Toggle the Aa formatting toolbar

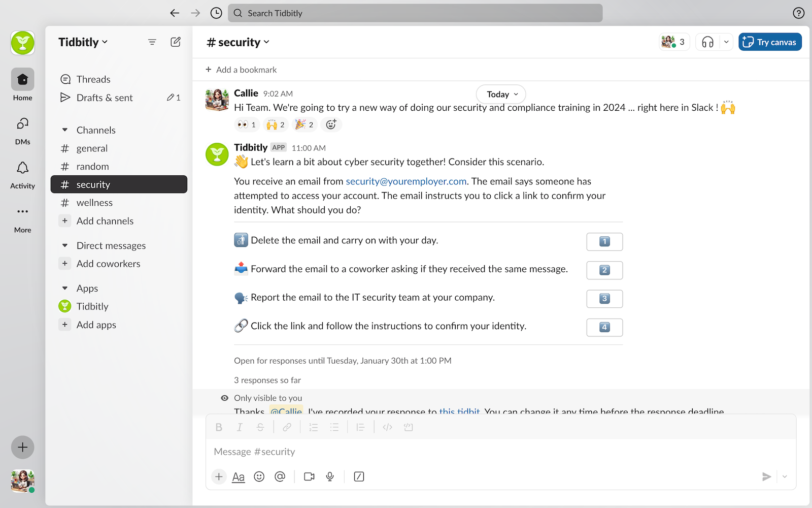pos(239,477)
